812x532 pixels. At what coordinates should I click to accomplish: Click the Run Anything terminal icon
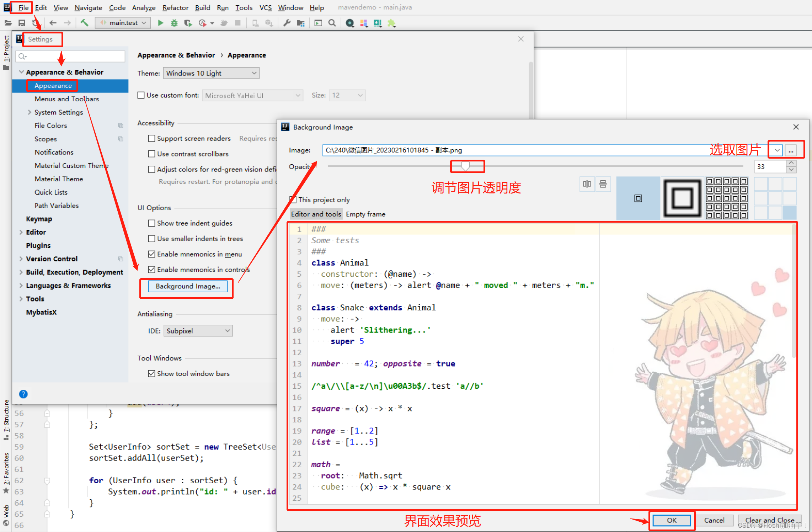pyautogui.click(x=318, y=23)
